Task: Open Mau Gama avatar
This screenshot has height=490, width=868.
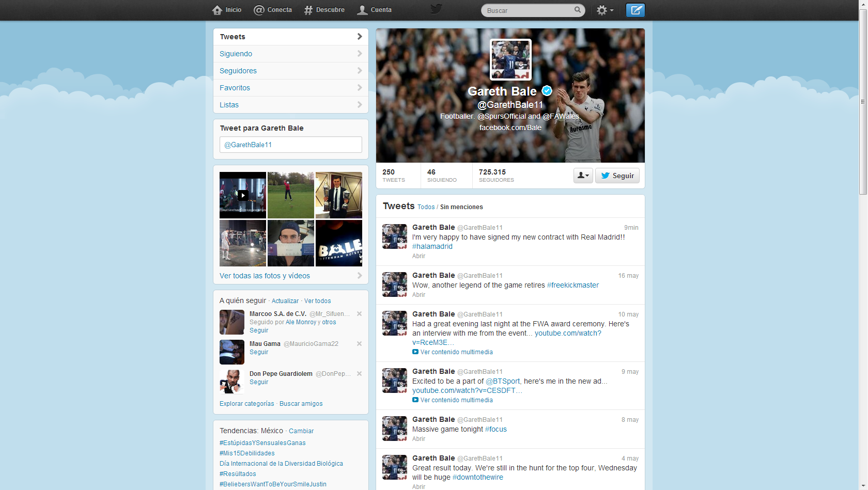Action: [x=232, y=352]
